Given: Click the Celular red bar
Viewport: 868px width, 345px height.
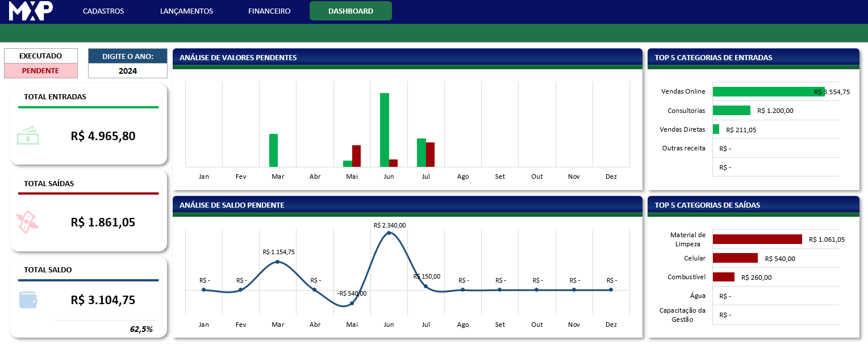Looking at the screenshot, I should coord(735,258).
